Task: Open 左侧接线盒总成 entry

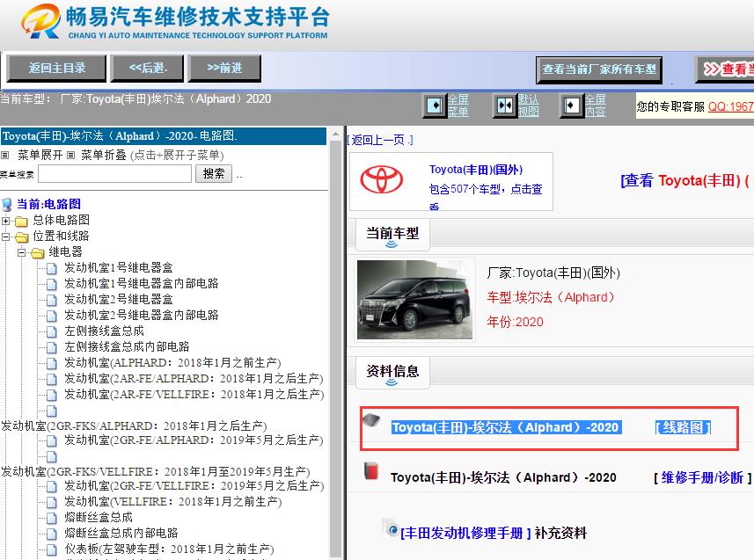Action: 104,331
